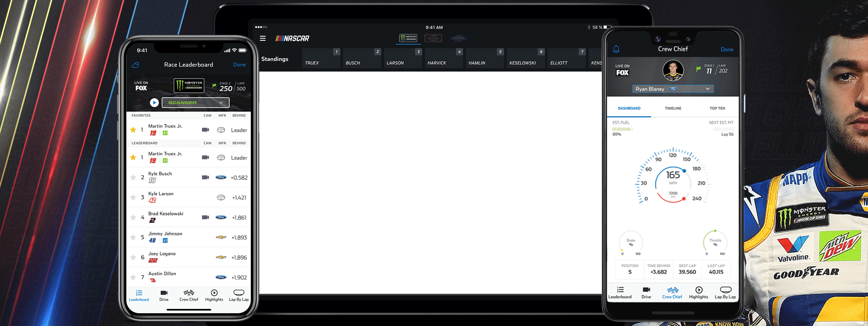Favorite Joey Logano with star

(x=133, y=257)
